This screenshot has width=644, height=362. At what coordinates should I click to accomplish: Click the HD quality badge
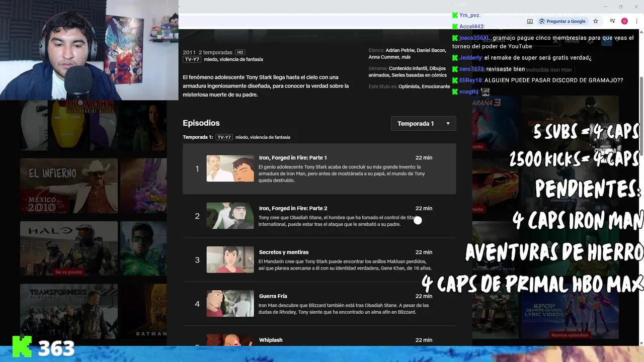coord(240,52)
